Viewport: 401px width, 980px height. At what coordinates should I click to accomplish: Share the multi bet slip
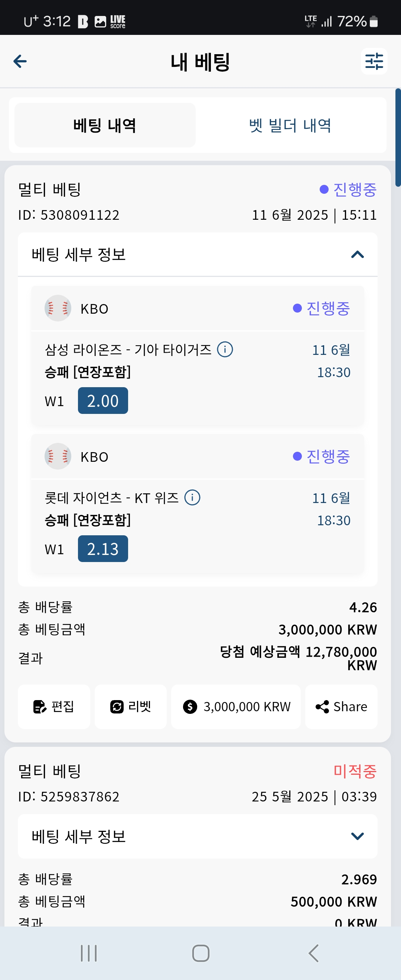coord(341,706)
